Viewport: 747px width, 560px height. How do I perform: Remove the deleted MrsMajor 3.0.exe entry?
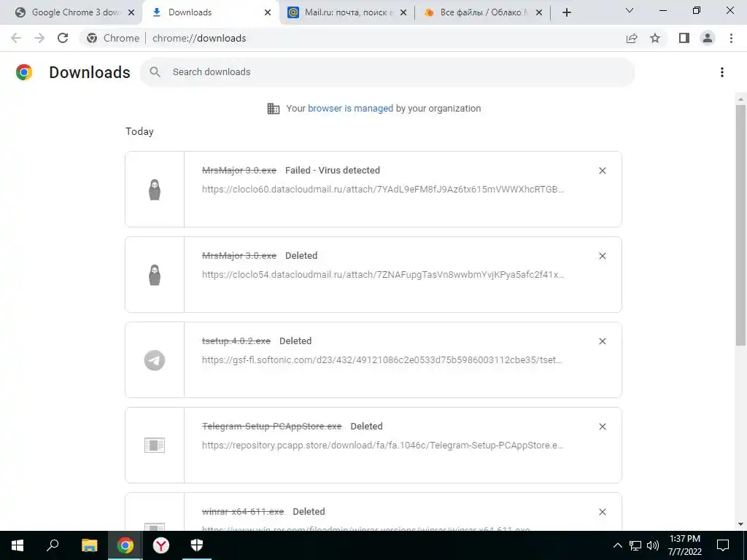[602, 256]
